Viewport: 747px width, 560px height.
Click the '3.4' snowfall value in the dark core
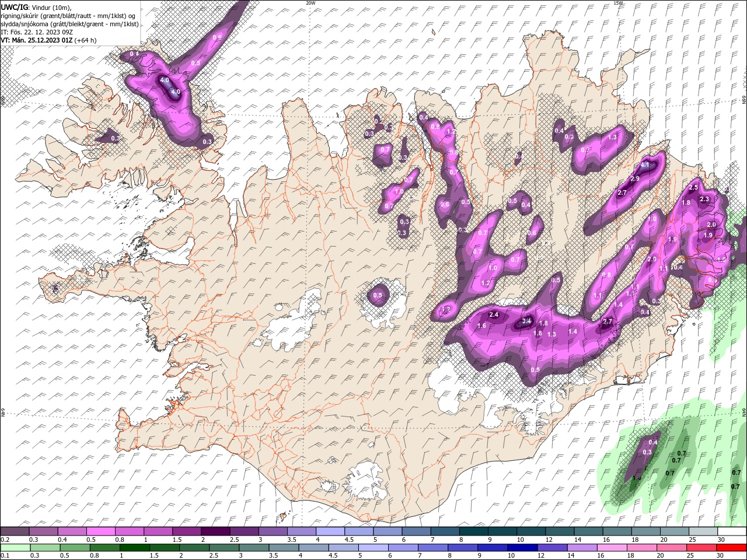(526, 321)
